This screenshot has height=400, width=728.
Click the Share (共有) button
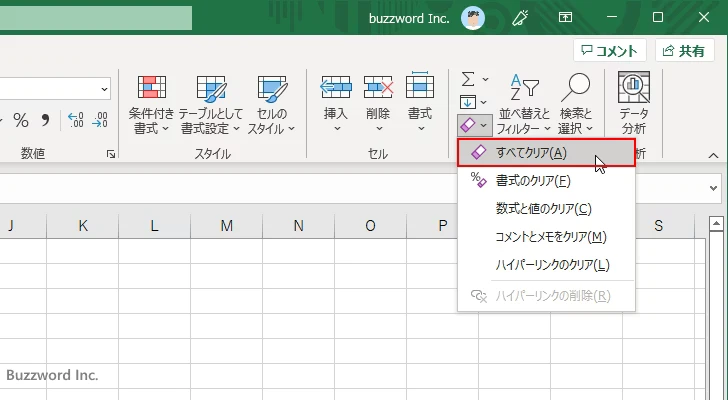[x=684, y=51]
